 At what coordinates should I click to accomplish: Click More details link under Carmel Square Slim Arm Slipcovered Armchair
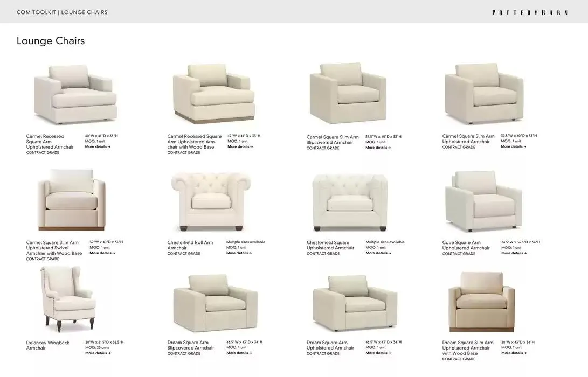378,148
